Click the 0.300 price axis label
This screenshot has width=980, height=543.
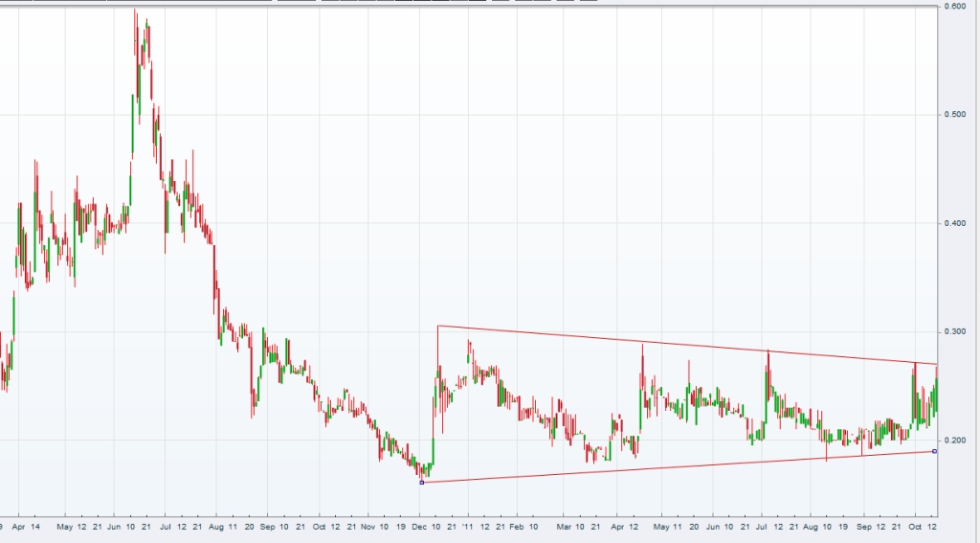pyautogui.click(x=956, y=331)
